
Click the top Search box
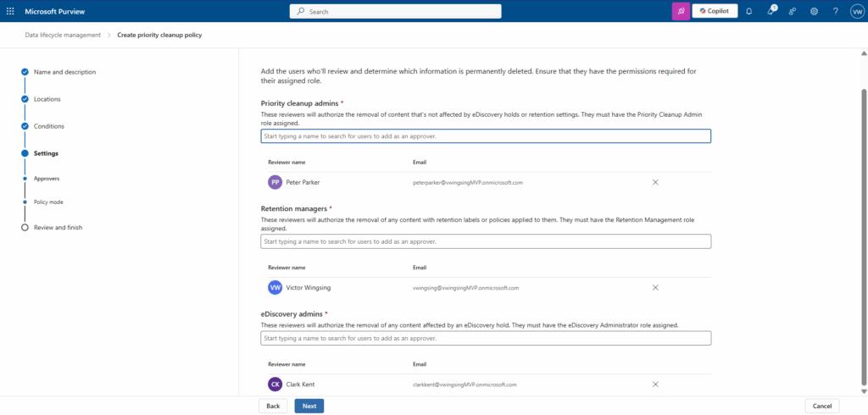click(x=395, y=11)
